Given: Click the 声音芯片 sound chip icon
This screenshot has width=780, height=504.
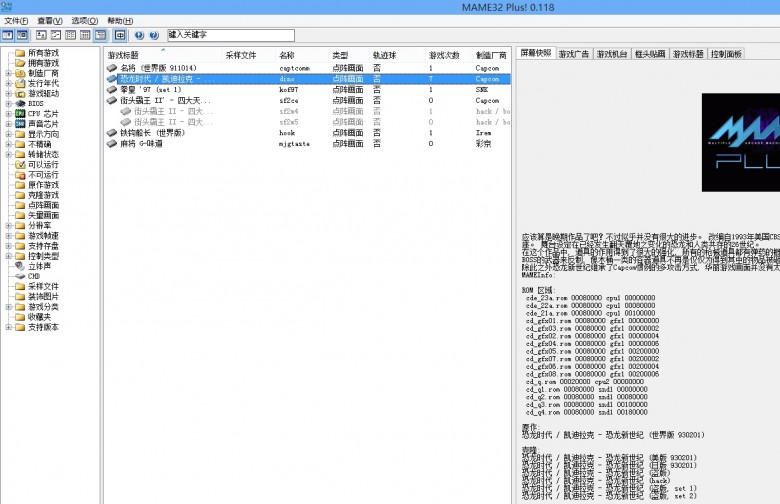Looking at the screenshot, I should (x=20, y=124).
